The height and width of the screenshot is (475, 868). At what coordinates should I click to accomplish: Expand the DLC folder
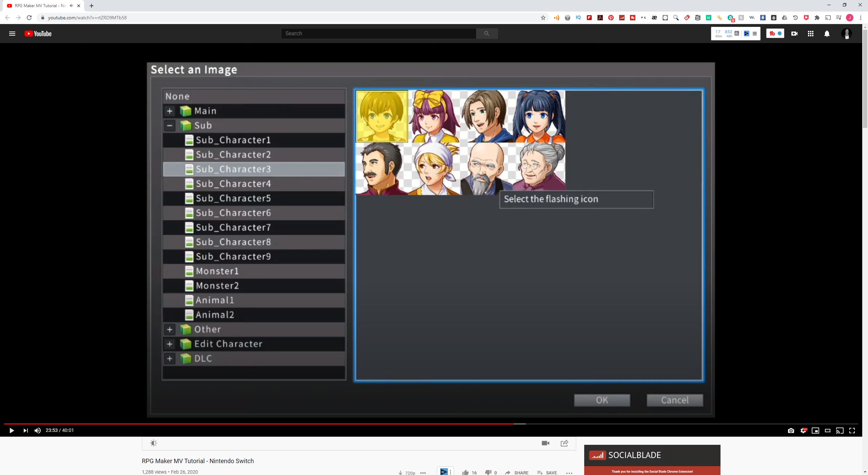(170, 359)
